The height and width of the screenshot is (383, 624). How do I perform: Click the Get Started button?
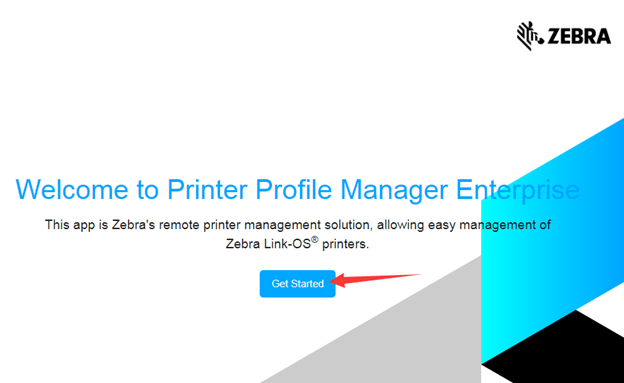tap(297, 283)
